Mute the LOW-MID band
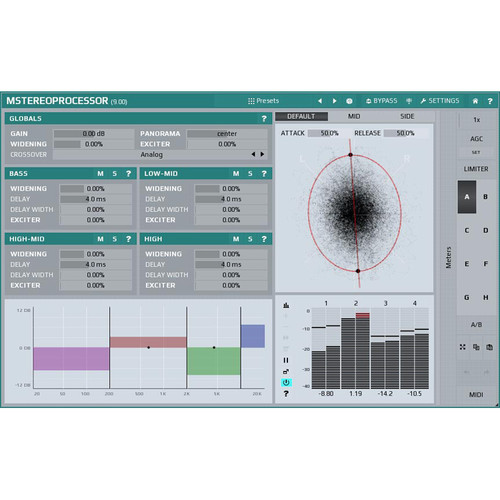This screenshot has height=500, width=500. pyautogui.click(x=236, y=174)
